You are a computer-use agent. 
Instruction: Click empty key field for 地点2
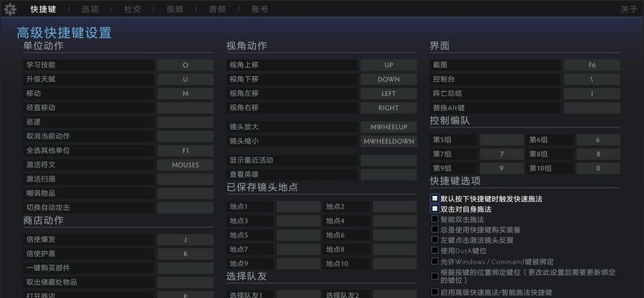click(395, 206)
